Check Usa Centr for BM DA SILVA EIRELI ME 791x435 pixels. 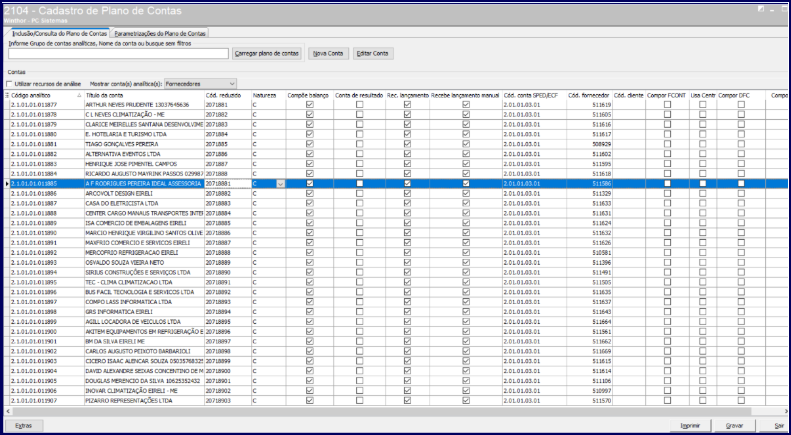pyautogui.click(x=702, y=341)
